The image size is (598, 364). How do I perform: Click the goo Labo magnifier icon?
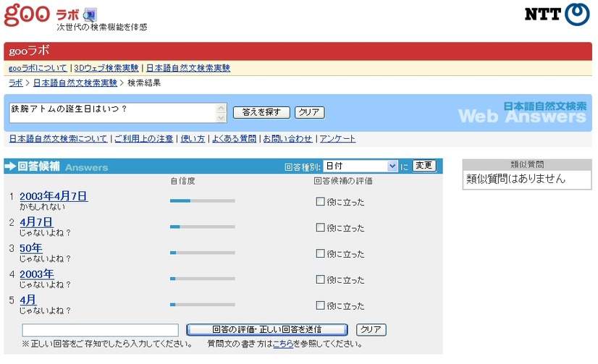[x=90, y=15]
